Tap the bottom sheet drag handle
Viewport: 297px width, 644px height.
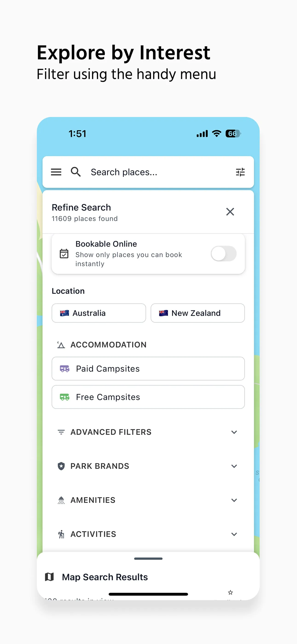click(148, 559)
